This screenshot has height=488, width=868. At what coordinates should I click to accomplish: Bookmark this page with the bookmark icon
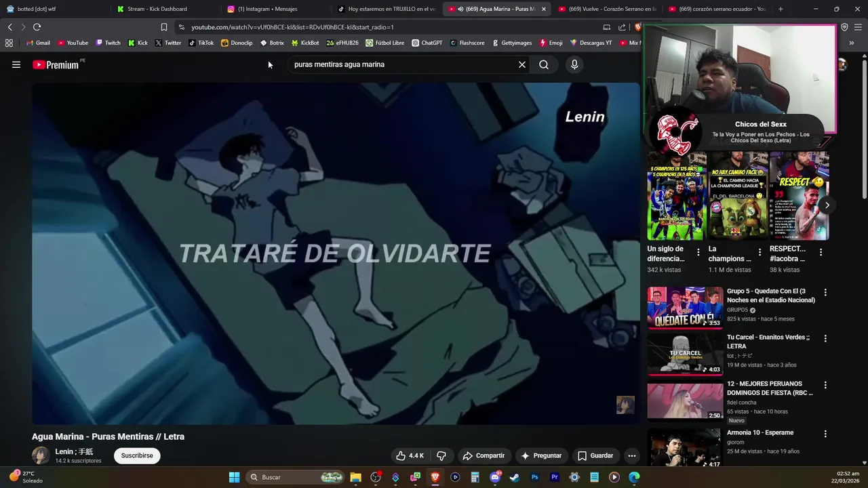click(x=163, y=27)
